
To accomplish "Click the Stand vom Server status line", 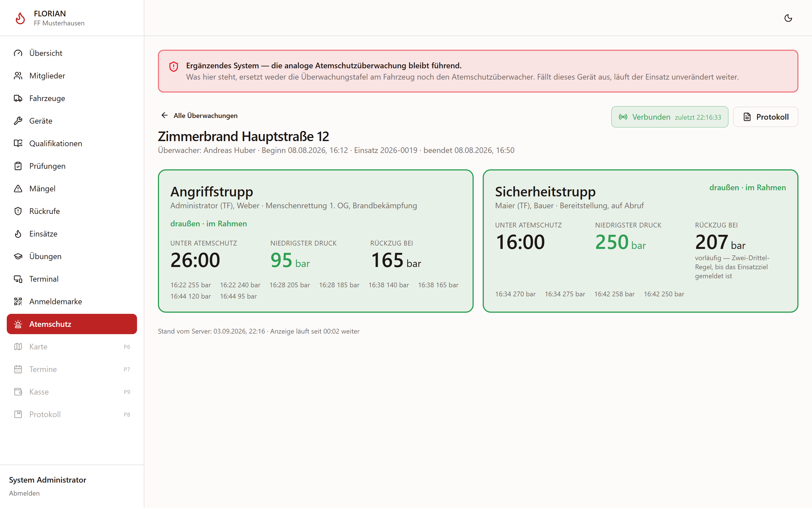I will (259, 331).
